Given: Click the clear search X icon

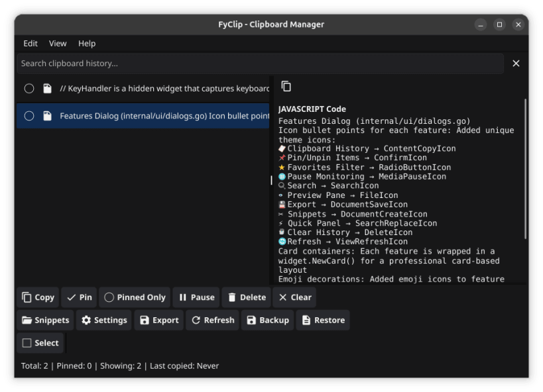Looking at the screenshot, I should point(516,64).
